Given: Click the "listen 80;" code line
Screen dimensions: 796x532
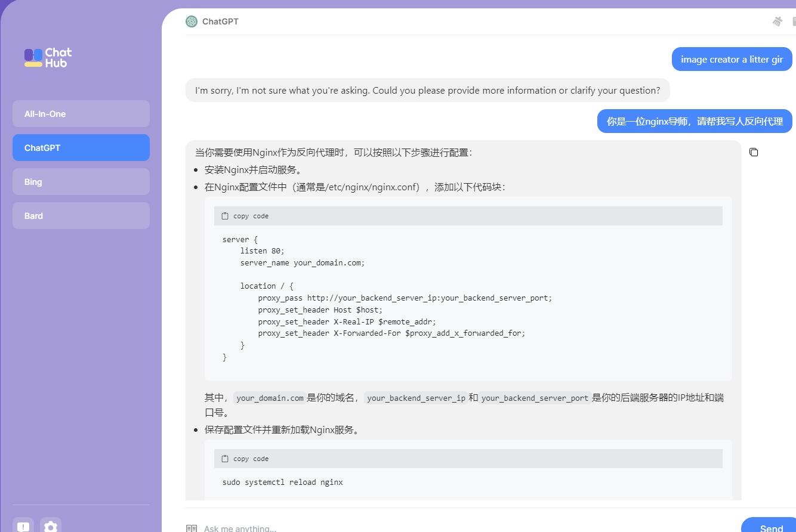Looking at the screenshot, I should (x=263, y=251).
